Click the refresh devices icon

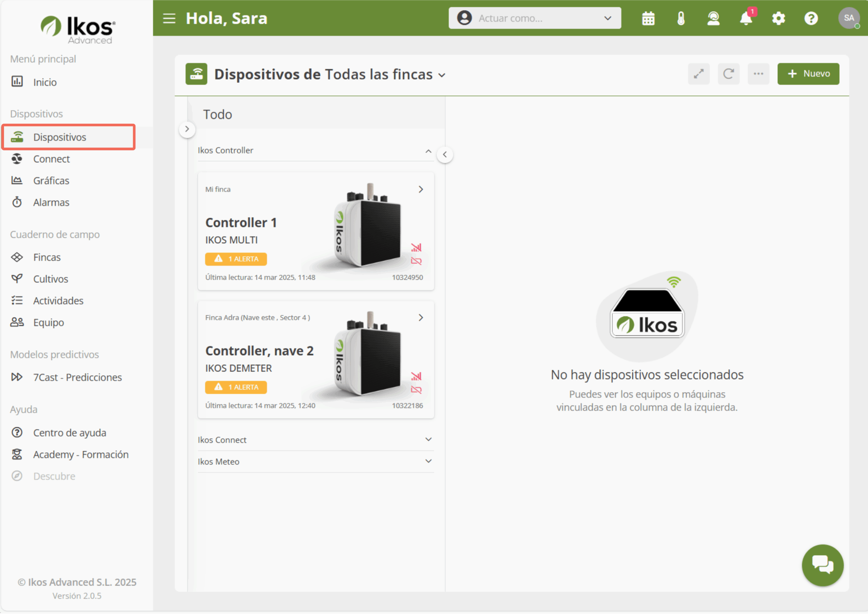(729, 74)
